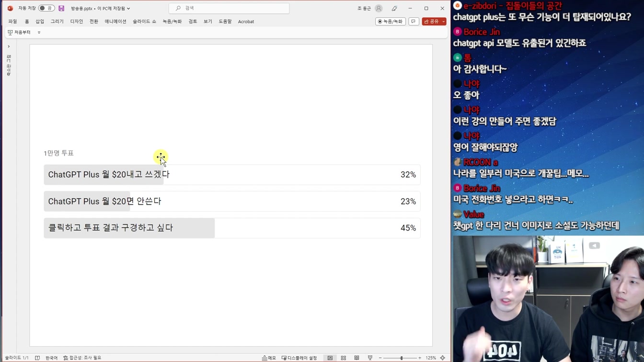The height and width of the screenshot is (362, 644).
Task: Open the quick access toolbar customize arrow
Action: (x=39, y=33)
